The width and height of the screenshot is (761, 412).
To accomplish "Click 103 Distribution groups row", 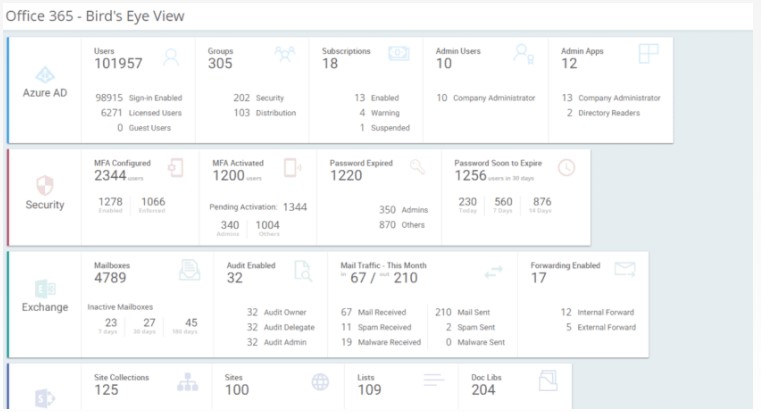I will point(265,113).
